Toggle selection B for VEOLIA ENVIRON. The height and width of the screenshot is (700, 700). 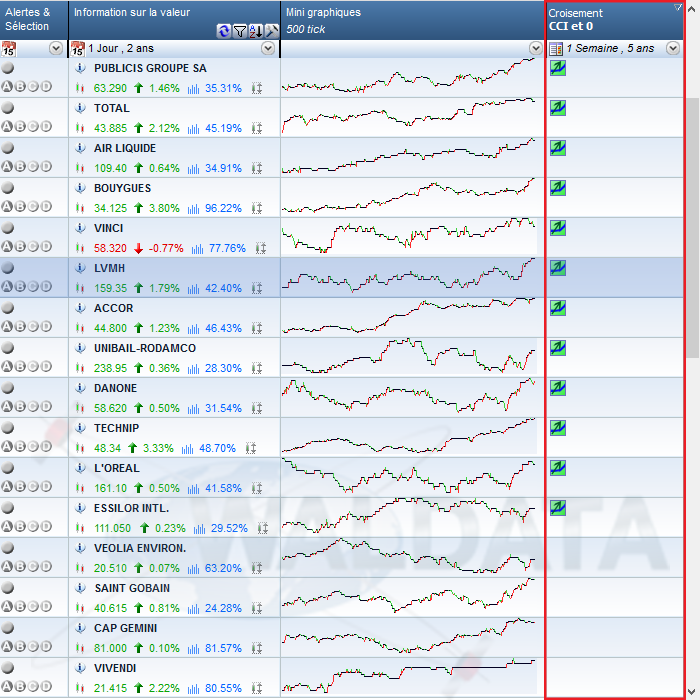point(20,566)
